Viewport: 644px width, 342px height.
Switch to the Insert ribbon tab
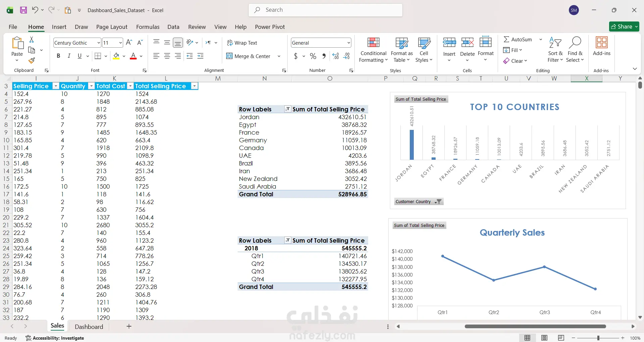pos(59,27)
